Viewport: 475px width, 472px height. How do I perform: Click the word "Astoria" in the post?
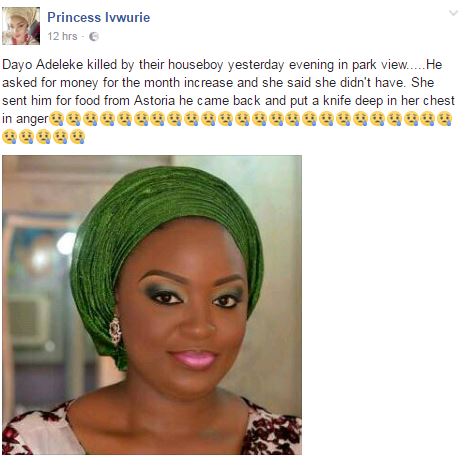coord(154,101)
